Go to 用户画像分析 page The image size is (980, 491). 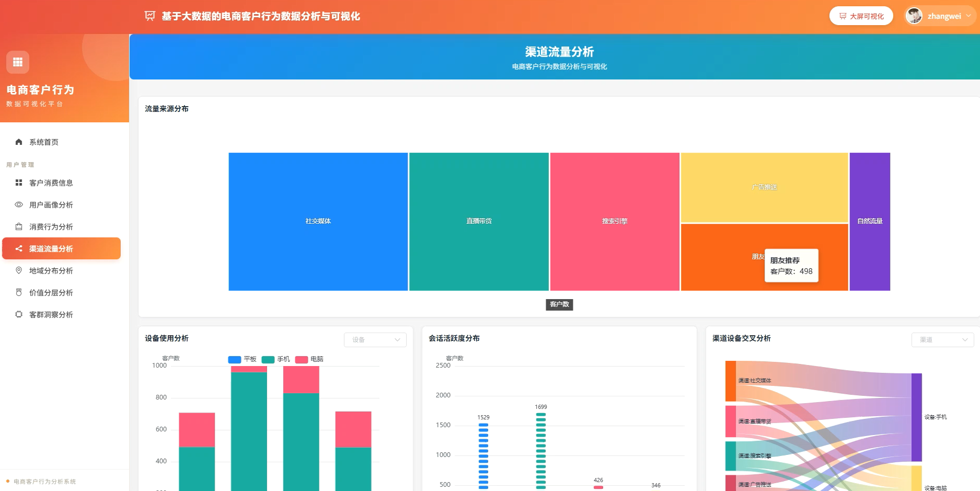[62, 204]
